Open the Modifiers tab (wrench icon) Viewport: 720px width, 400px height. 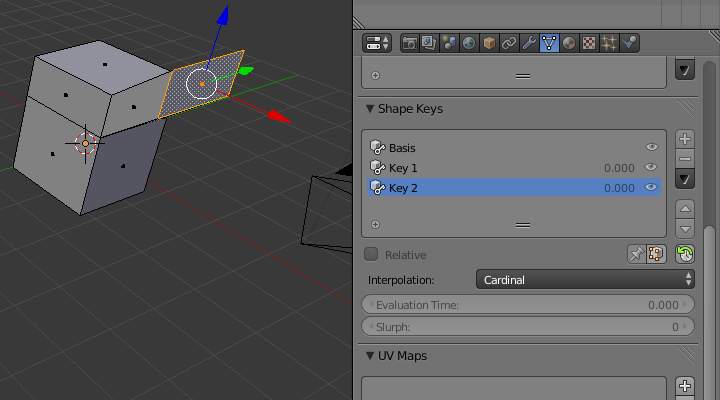529,43
